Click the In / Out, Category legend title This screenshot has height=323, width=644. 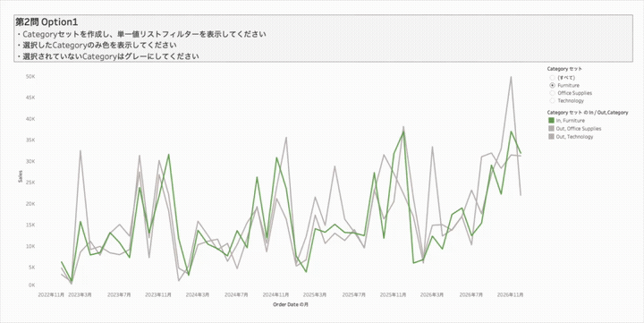point(588,113)
